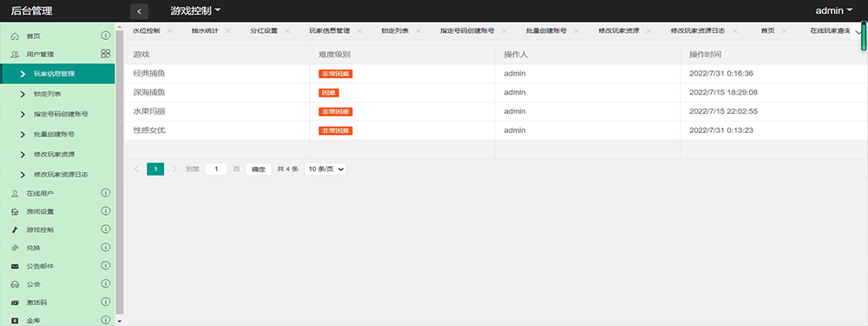Open the admin account dropdown
868x326 pixels.
pos(833,10)
